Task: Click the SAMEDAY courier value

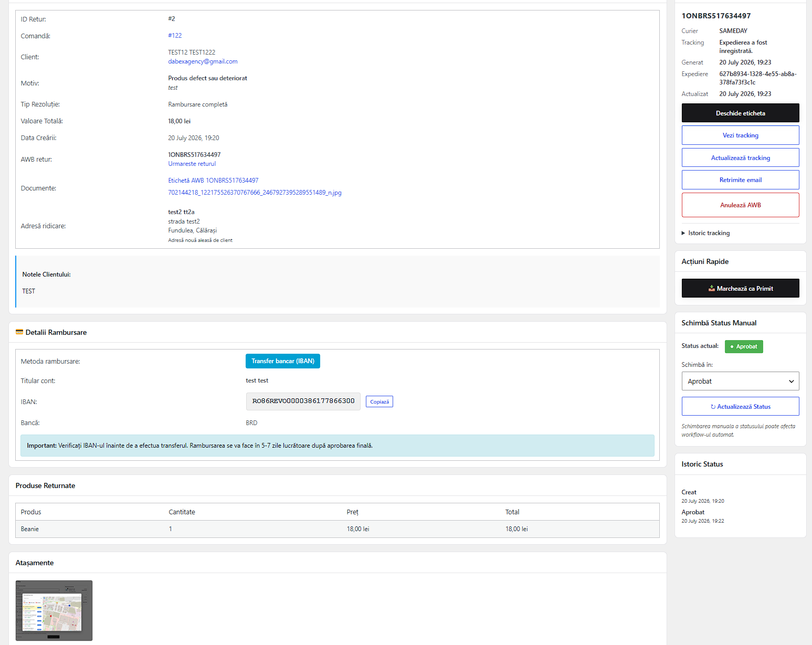Action: [x=733, y=31]
